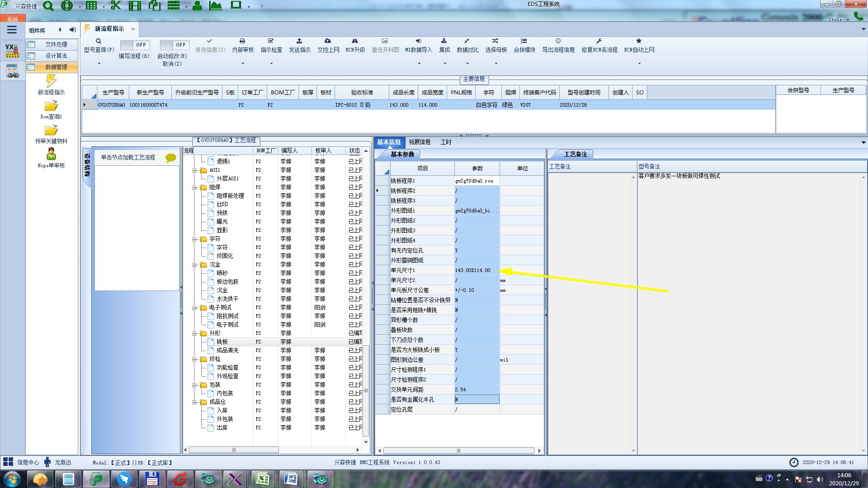Collapse the 阻焊 tree folder

pos(194,188)
